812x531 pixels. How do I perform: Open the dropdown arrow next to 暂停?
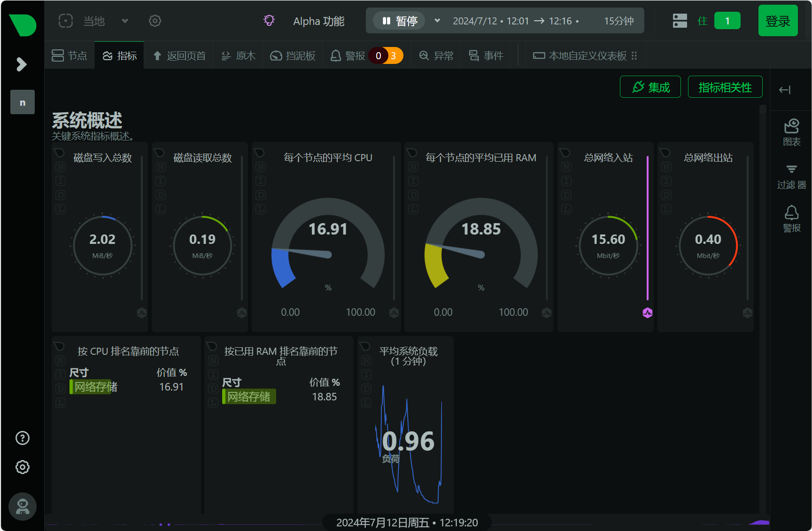click(x=437, y=21)
